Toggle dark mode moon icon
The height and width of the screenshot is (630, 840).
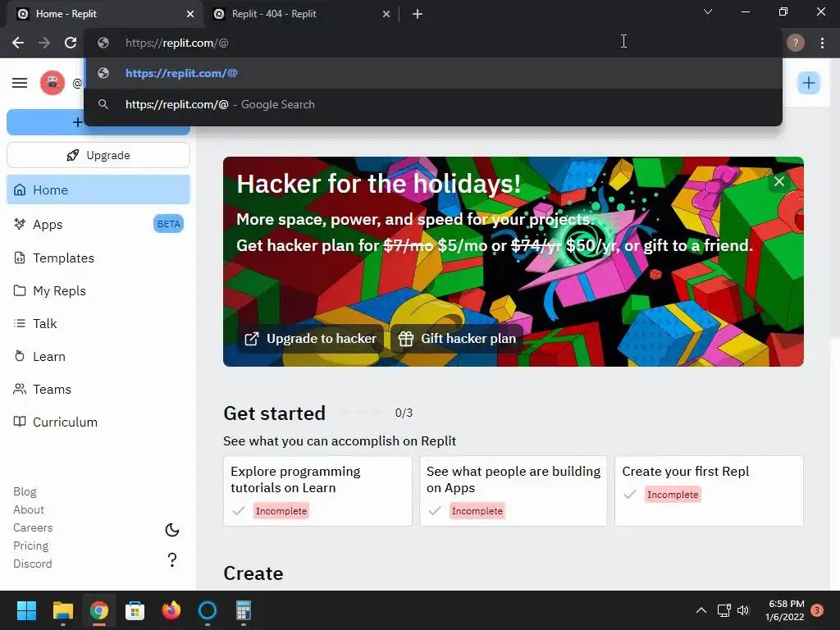[172, 530]
